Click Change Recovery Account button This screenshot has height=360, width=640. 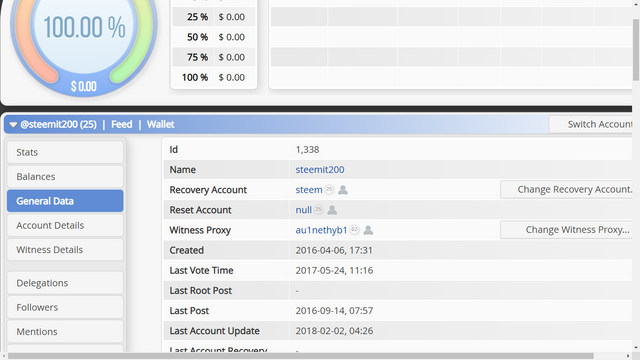(x=567, y=189)
